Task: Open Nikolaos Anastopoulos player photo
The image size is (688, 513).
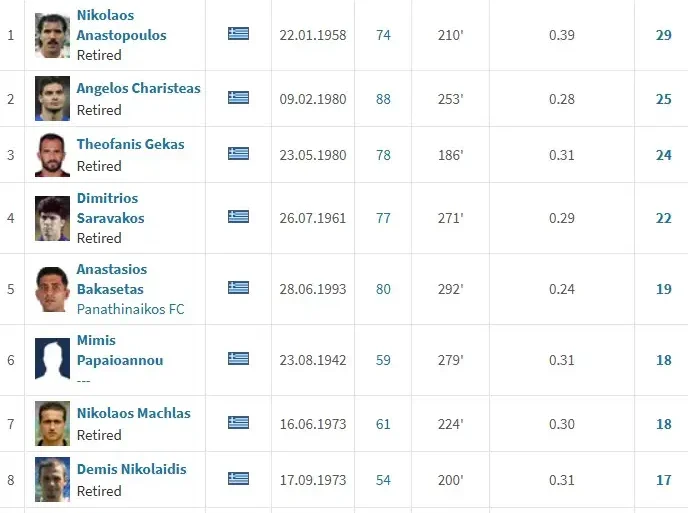Action: click(x=52, y=35)
